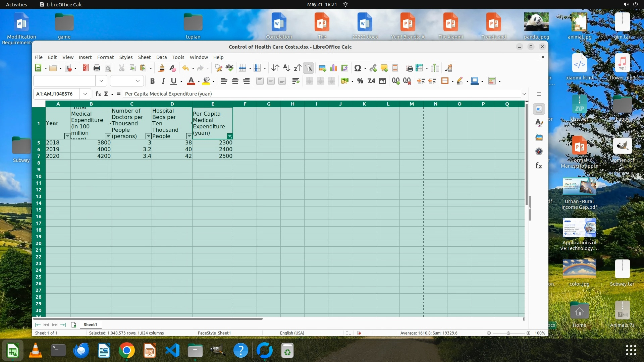Toggle the AutoFilter toolbar button
Viewport: 644px width, 362px height.
point(309,68)
